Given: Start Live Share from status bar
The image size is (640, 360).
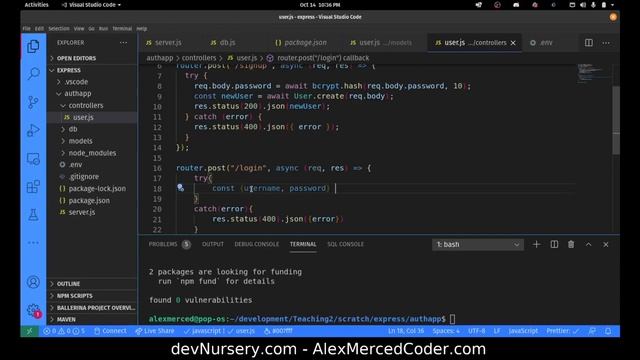Looking at the screenshot, I should tap(155, 331).
